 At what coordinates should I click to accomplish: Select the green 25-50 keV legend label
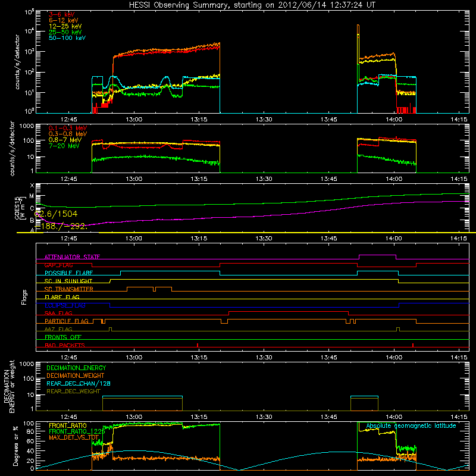point(65,32)
